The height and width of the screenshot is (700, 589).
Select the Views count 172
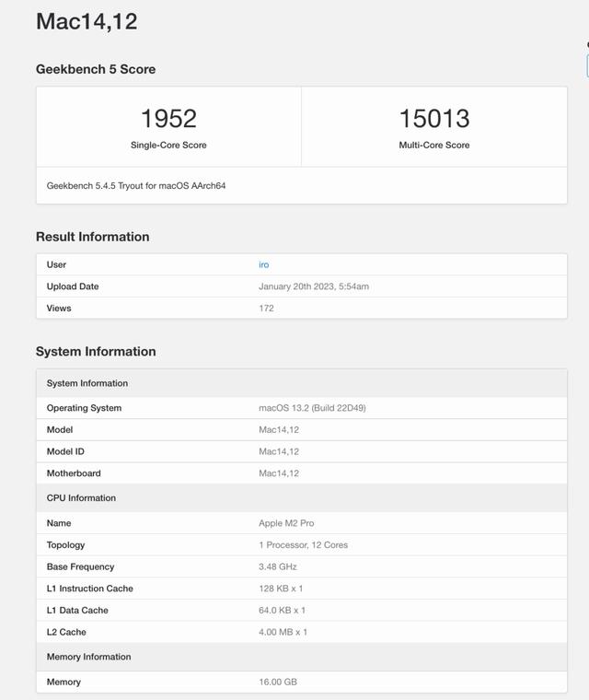[266, 308]
